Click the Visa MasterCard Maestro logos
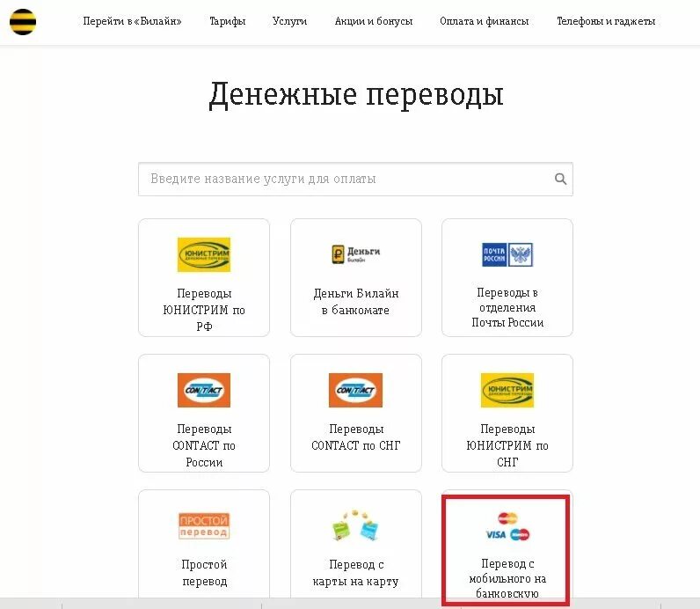Image resolution: width=700 pixels, height=609 pixels. [x=507, y=526]
